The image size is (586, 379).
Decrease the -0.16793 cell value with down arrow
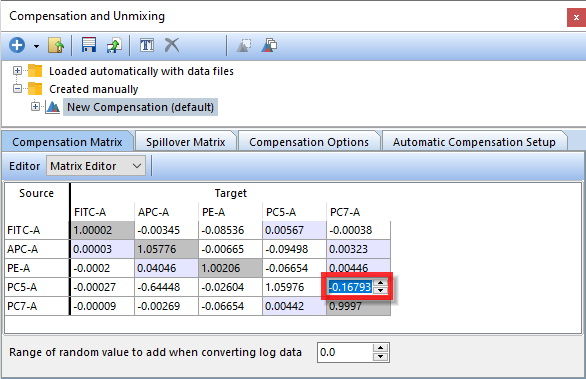tap(380, 290)
